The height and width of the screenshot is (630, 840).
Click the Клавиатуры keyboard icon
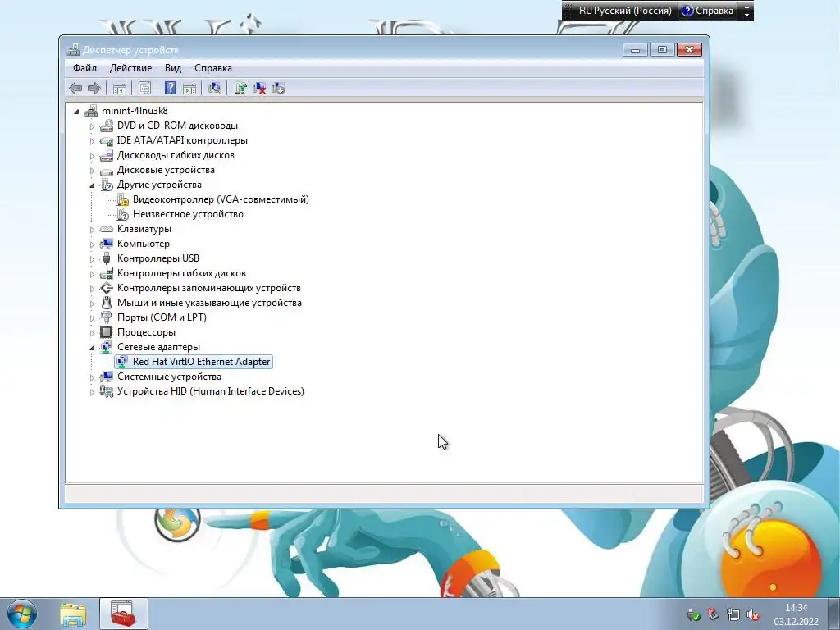(x=106, y=229)
